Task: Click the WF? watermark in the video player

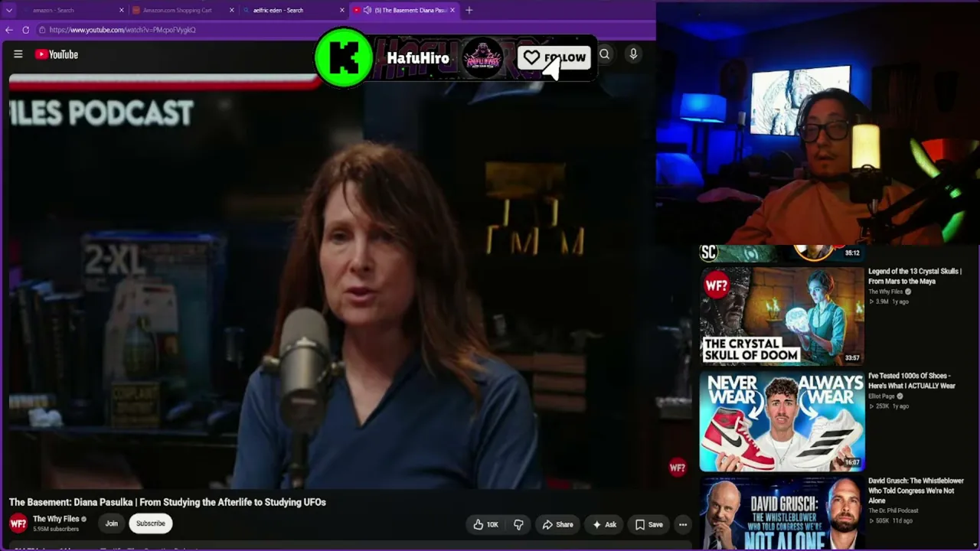Action: pos(678,468)
